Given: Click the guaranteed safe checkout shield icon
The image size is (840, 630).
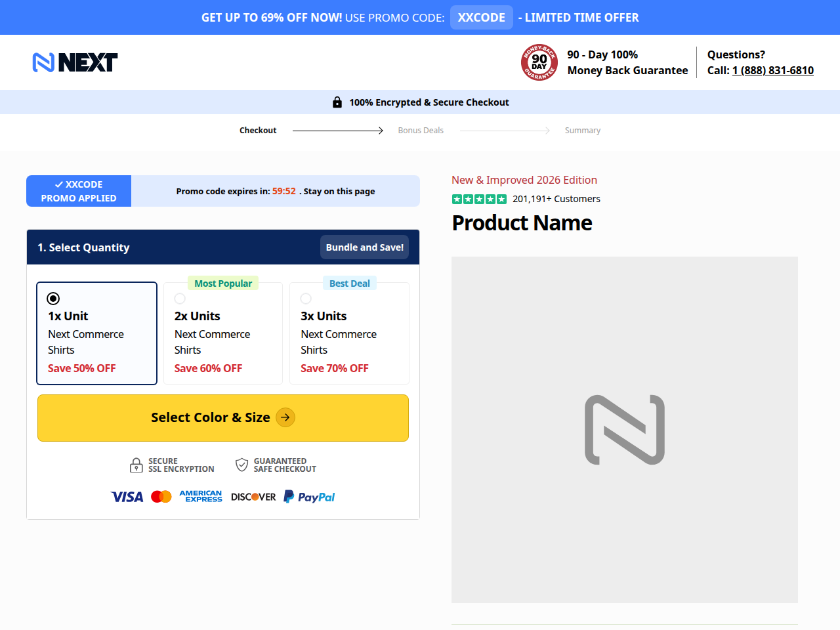Looking at the screenshot, I should 241,465.
